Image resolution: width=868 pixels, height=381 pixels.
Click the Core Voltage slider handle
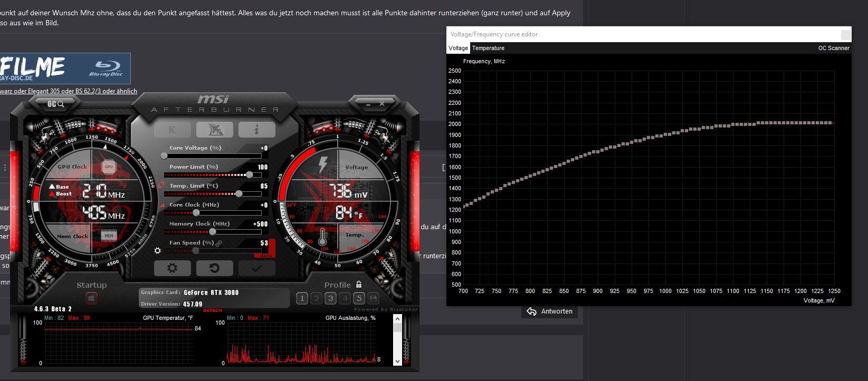[164, 156]
